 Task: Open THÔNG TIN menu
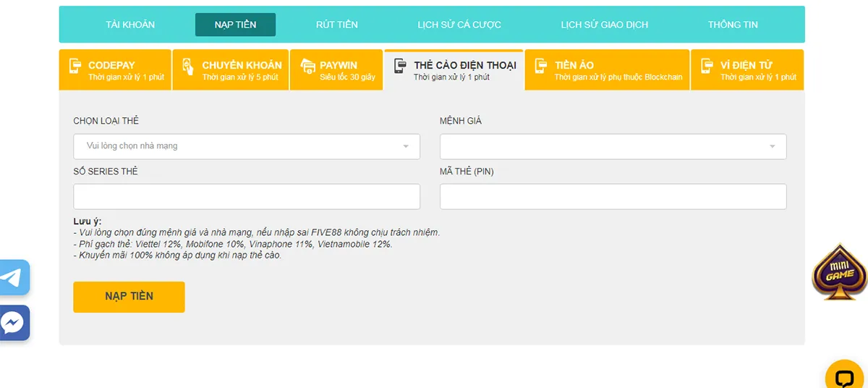click(x=733, y=25)
